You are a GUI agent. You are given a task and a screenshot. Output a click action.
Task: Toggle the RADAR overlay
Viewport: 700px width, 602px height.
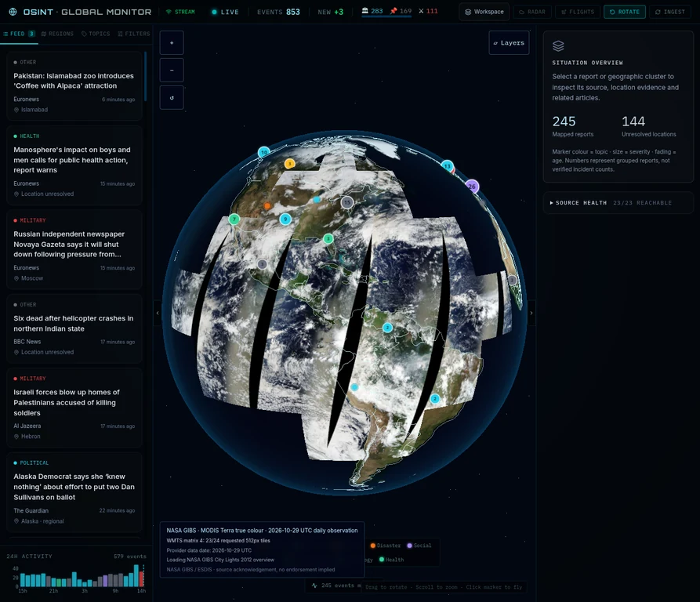pyautogui.click(x=532, y=12)
